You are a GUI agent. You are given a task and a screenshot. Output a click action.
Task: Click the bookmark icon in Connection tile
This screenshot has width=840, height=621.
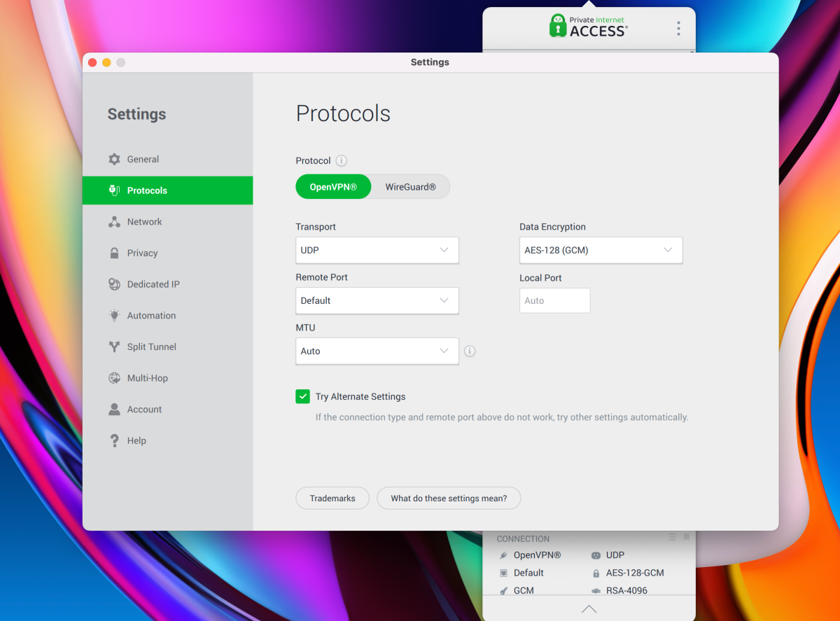(687, 537)
